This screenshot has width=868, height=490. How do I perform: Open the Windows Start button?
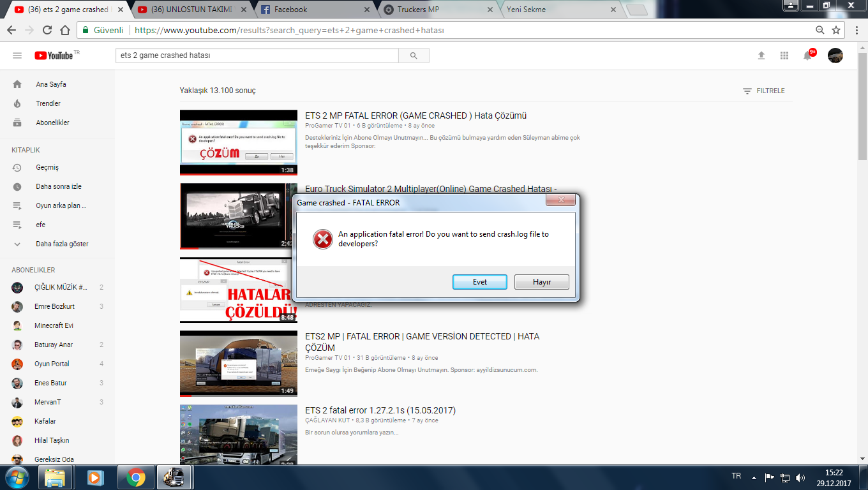[17, 477]
